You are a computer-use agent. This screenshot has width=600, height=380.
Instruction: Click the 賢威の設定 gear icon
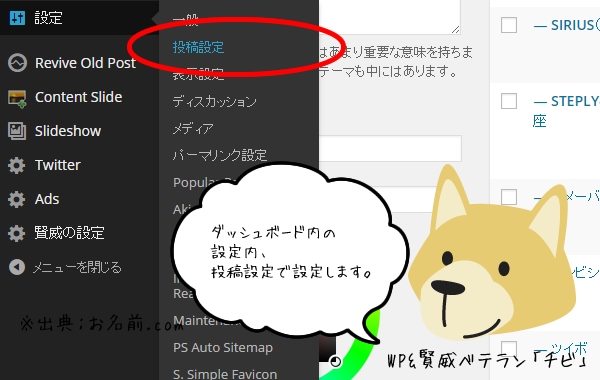pos(16,233)
